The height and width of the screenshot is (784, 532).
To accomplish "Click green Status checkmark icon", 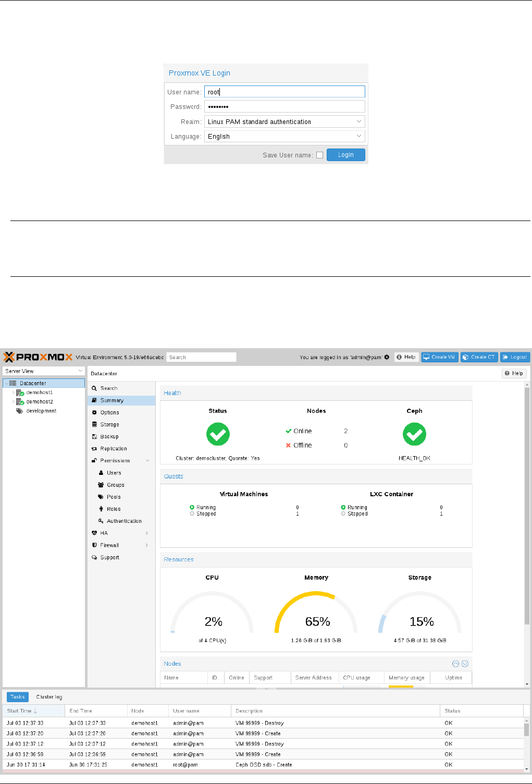I will click(x=218, y=434).
